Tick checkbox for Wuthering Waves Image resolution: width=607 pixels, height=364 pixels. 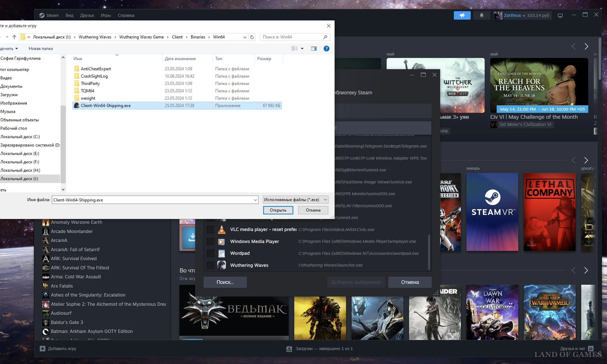coord(210,265)
